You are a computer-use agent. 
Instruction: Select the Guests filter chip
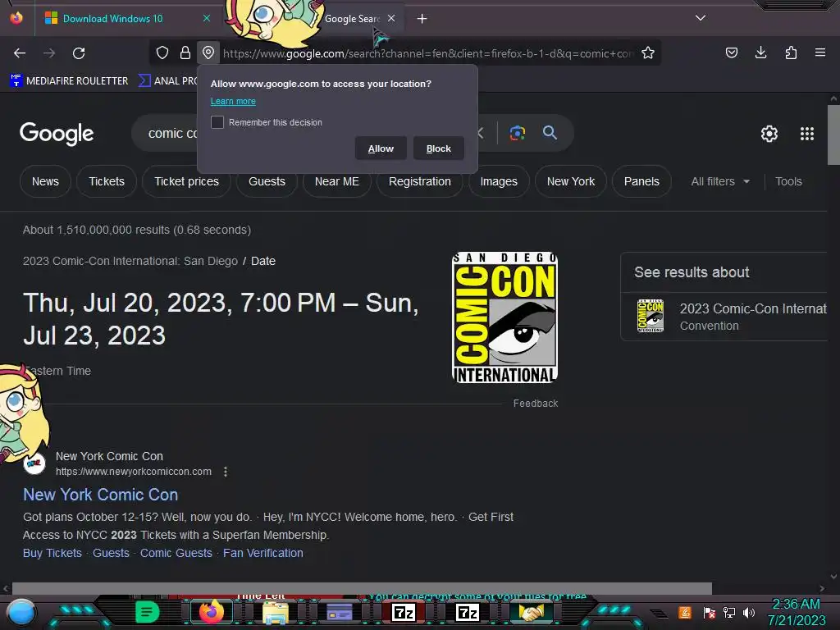click(x=267, y=181)
